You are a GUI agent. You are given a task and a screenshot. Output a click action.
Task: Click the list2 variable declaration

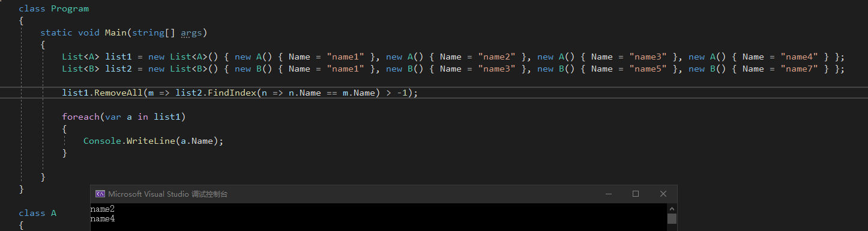(x=118, y=69)
